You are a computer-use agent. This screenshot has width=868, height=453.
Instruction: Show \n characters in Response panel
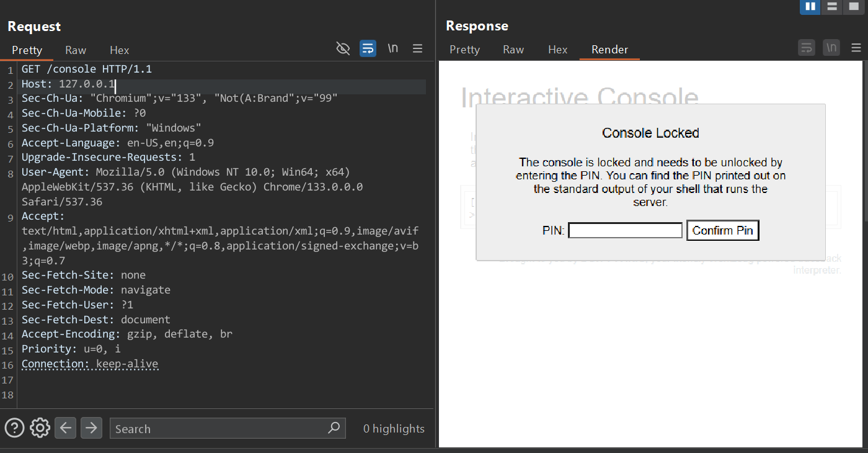[831, 48]
